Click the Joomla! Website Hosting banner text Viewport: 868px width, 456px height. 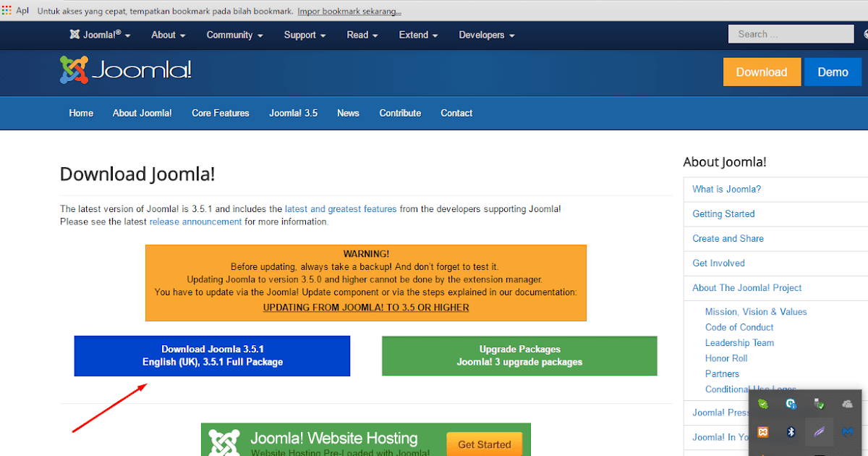[334, 439]
